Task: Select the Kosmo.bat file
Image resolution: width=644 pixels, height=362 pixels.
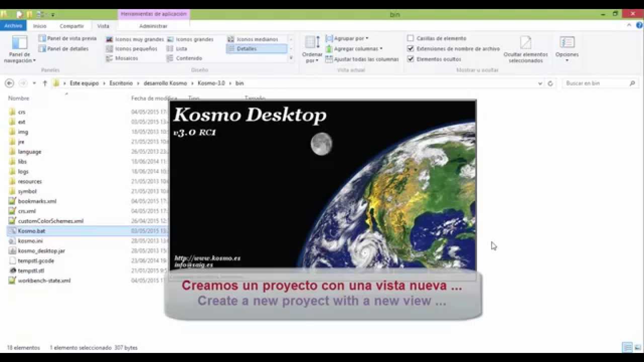Action: click(x=31, y=231)
